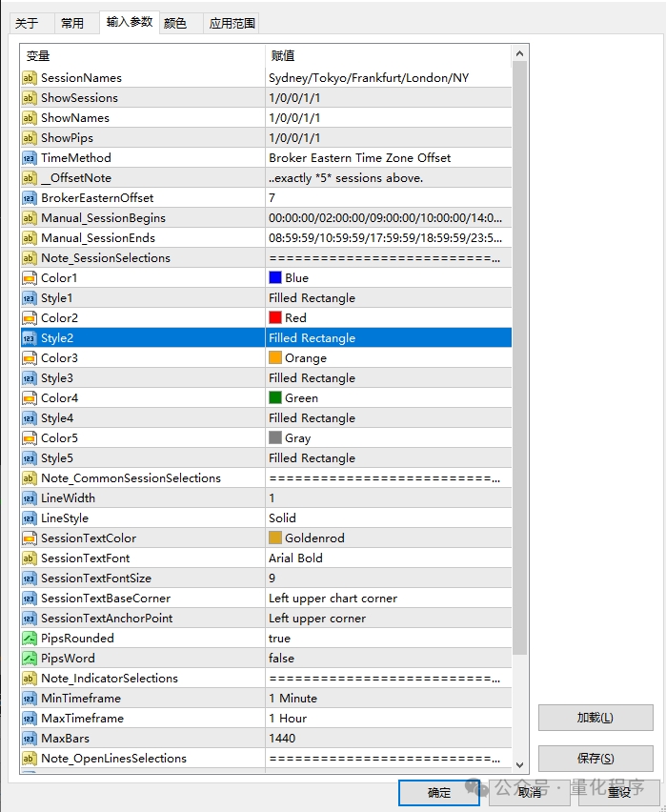This screenshot has width=666, height=812.
Task: Click the integer icon beside MaxBars
Action: pyautogui.click(x=29, y=739)
